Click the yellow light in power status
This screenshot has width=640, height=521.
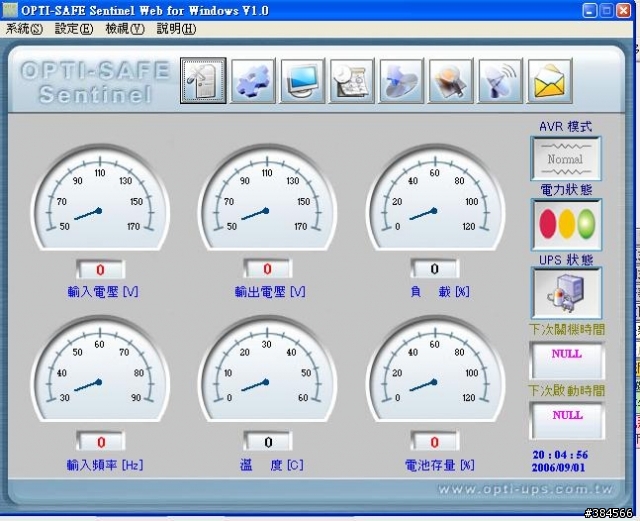tap(567, 224)
